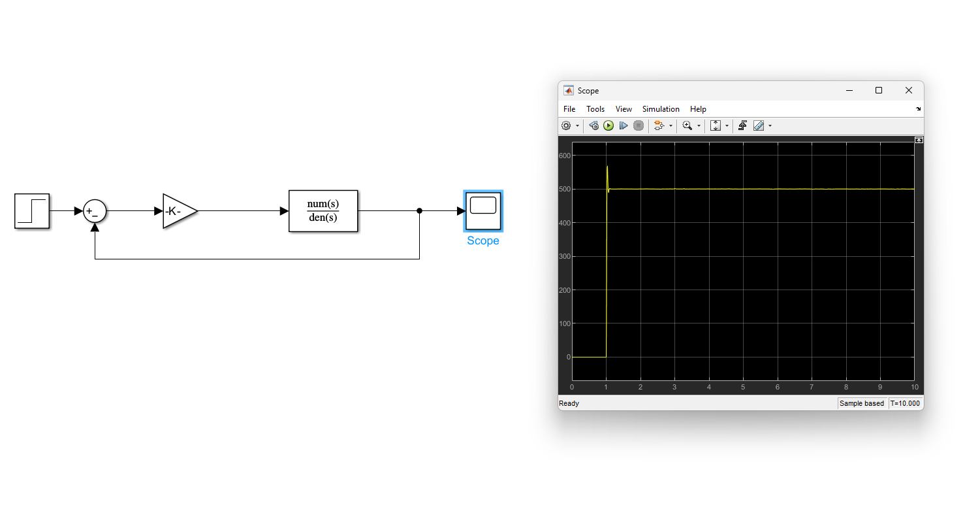980x513 pixels.
Task: Select the Zoom tool magnifier
Action: tap(687, 125)
